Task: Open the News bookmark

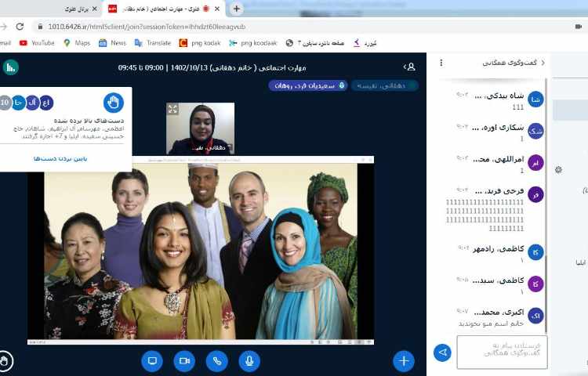Action: pos(112,43)
